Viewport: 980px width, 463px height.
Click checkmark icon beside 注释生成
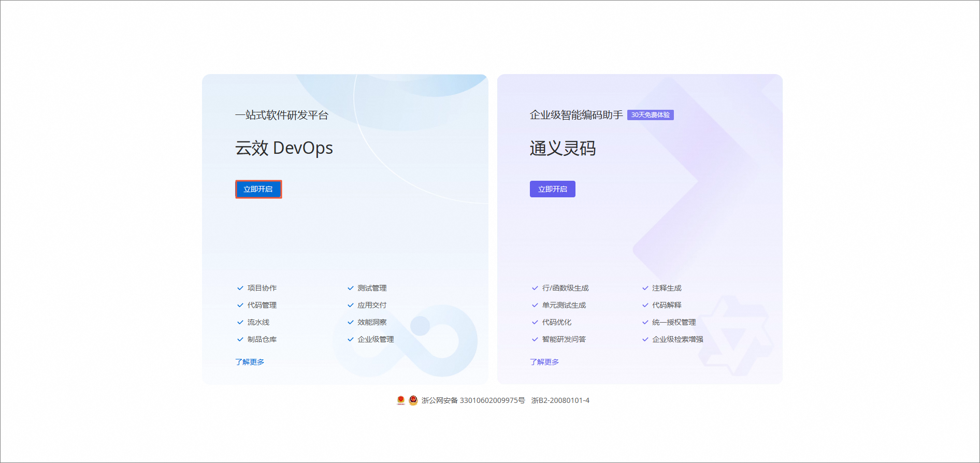[x=645, y=288]
